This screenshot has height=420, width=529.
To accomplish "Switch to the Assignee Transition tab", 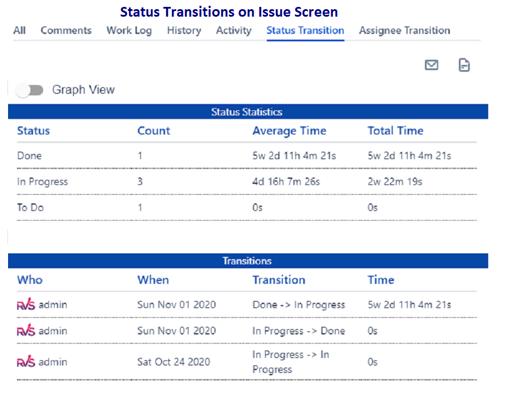I will (404, 30).
